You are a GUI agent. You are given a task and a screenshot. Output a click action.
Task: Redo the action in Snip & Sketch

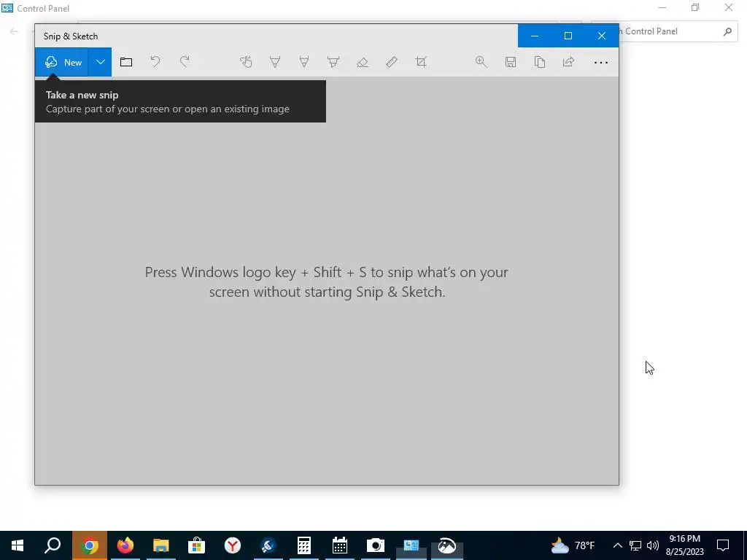pos(185,62)
